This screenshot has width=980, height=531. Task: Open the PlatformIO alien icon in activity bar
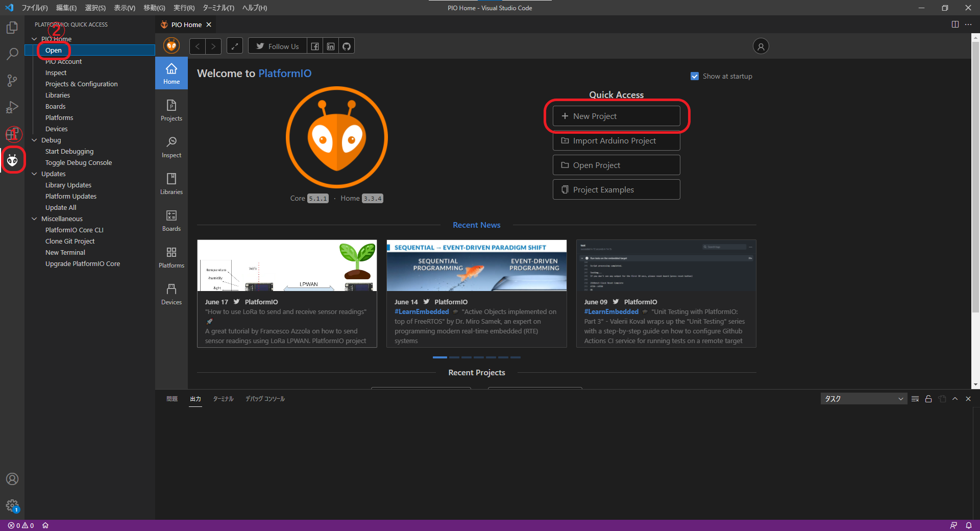[x=12, y=160]
